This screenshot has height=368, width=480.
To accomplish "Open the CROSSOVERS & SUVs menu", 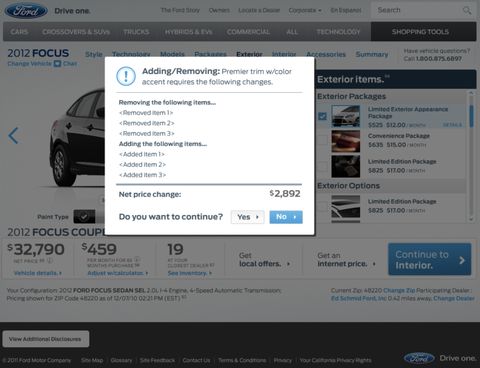I will click(x=76, y=32).
